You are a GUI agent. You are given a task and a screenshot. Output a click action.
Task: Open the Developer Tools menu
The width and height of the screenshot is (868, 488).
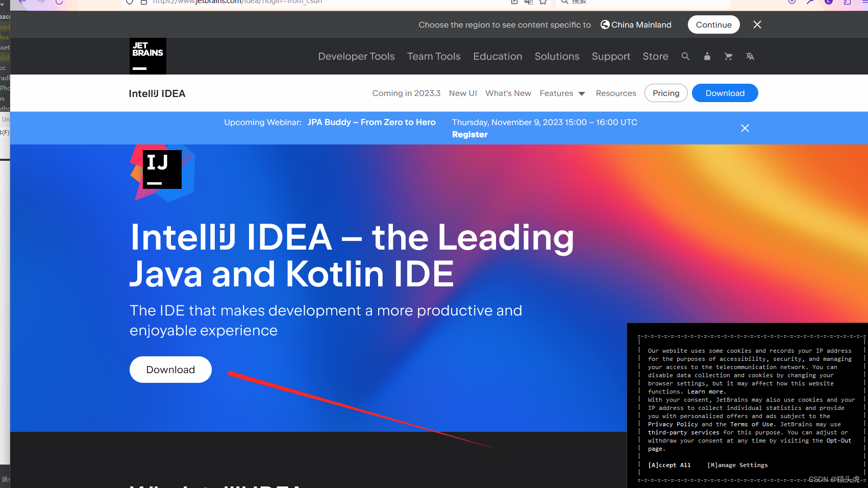(x=356, y=56)
